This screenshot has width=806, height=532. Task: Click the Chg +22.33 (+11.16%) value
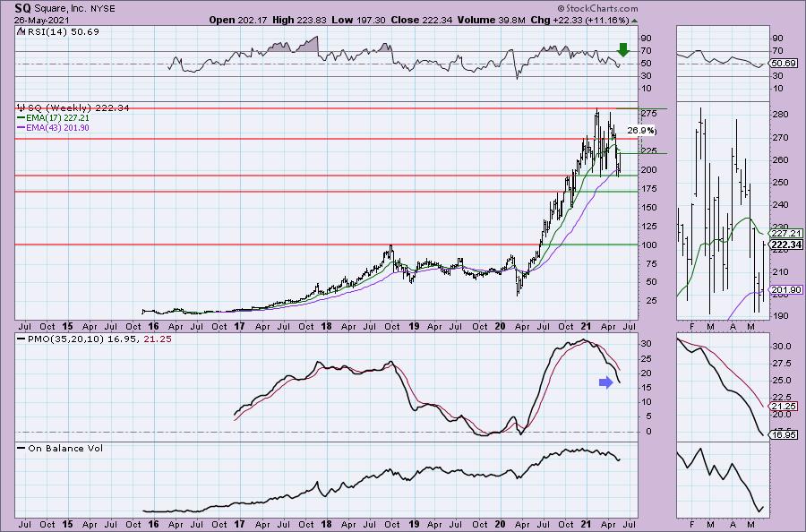(579, 20)
